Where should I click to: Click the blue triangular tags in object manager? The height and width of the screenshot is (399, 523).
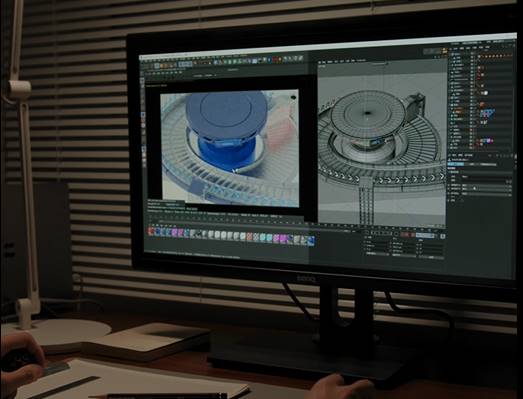click(487, 113)
